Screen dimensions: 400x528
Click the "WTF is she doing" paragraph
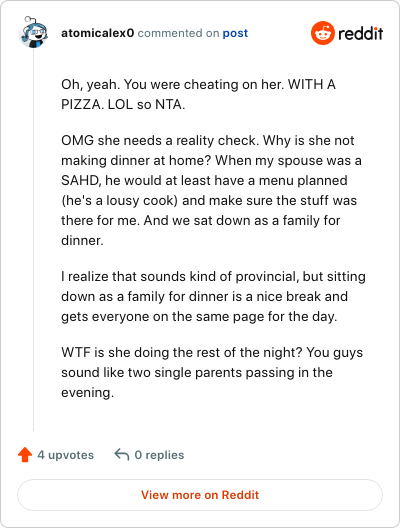click(x=212, y=372)
